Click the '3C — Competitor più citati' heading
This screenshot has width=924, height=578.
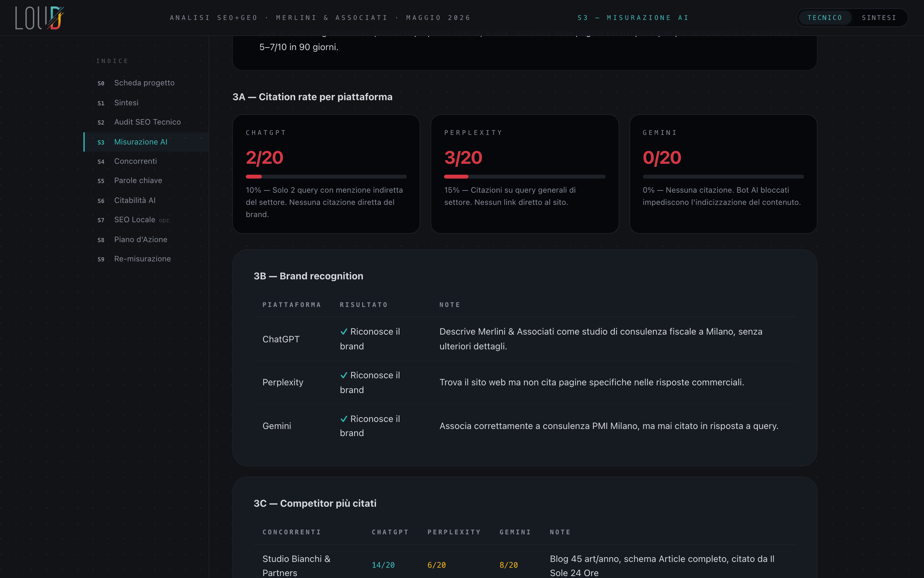click(315, 504)
